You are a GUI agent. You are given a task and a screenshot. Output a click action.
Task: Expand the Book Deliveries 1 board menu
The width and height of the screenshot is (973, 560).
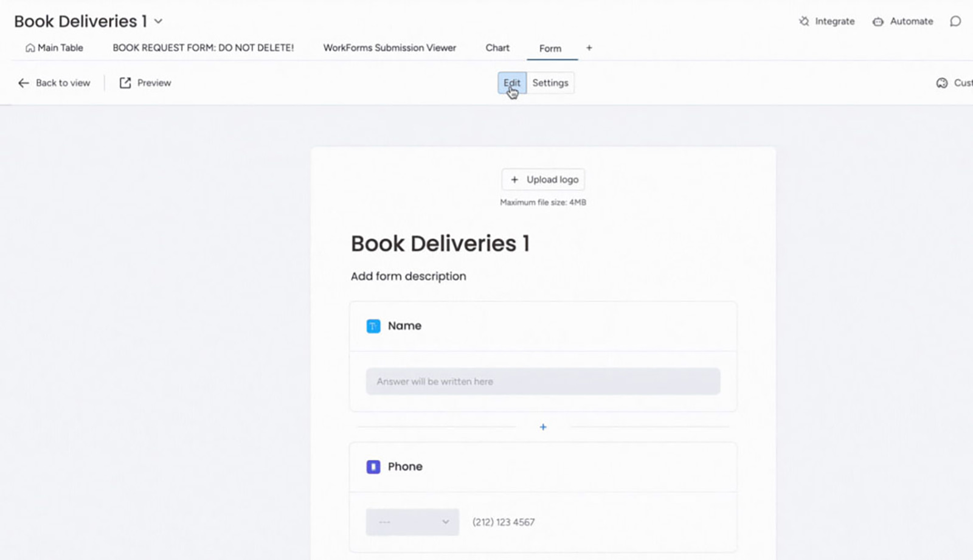158,21
